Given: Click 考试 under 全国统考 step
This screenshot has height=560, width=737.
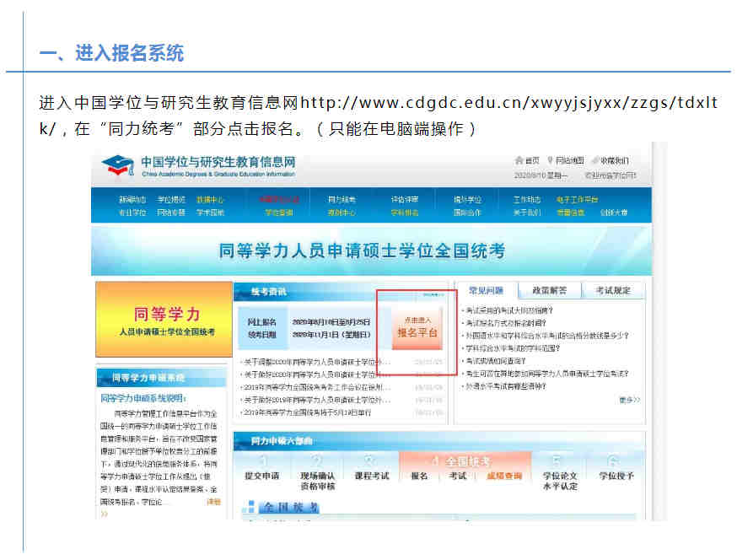Looking at the screenshot, I should pos(457,476).
